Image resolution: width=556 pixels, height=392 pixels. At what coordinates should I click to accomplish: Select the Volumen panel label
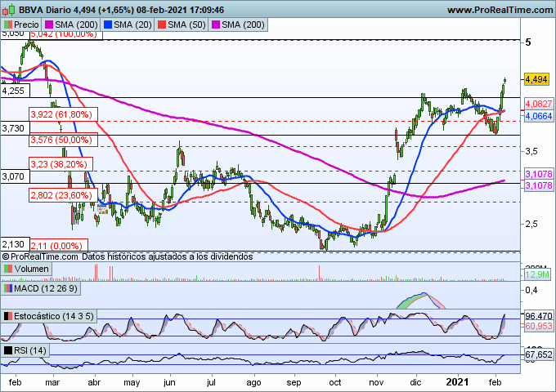[x=27, y=269]
